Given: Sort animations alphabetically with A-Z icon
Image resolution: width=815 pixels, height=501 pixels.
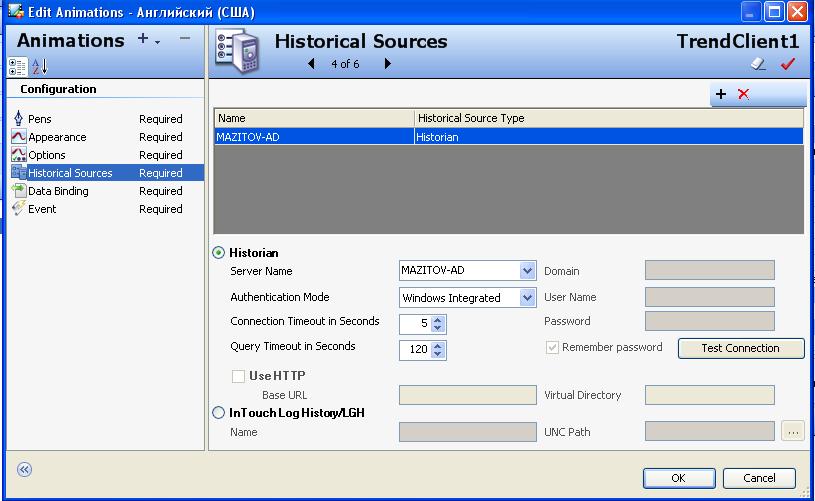Looking at the screenshot, I should tap(39, 66).
